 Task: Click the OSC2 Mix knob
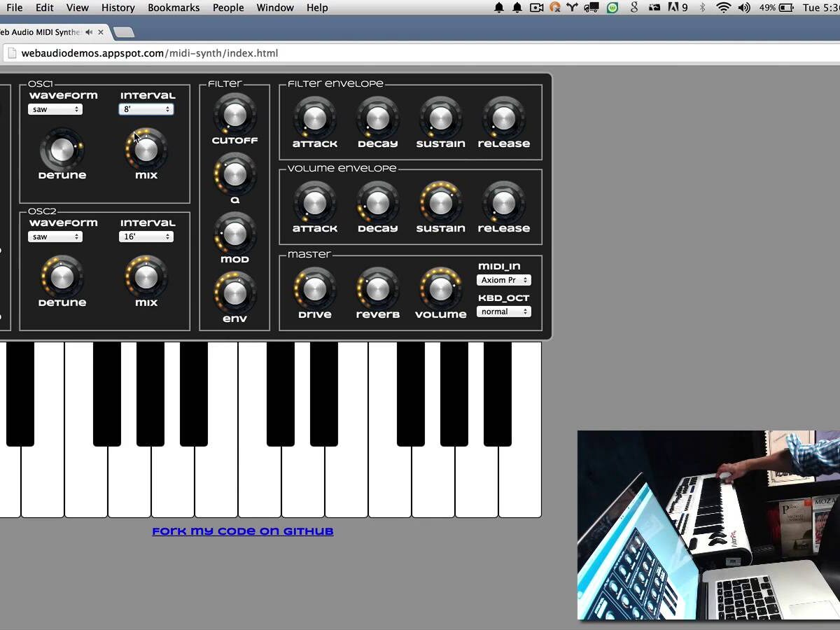146,277
